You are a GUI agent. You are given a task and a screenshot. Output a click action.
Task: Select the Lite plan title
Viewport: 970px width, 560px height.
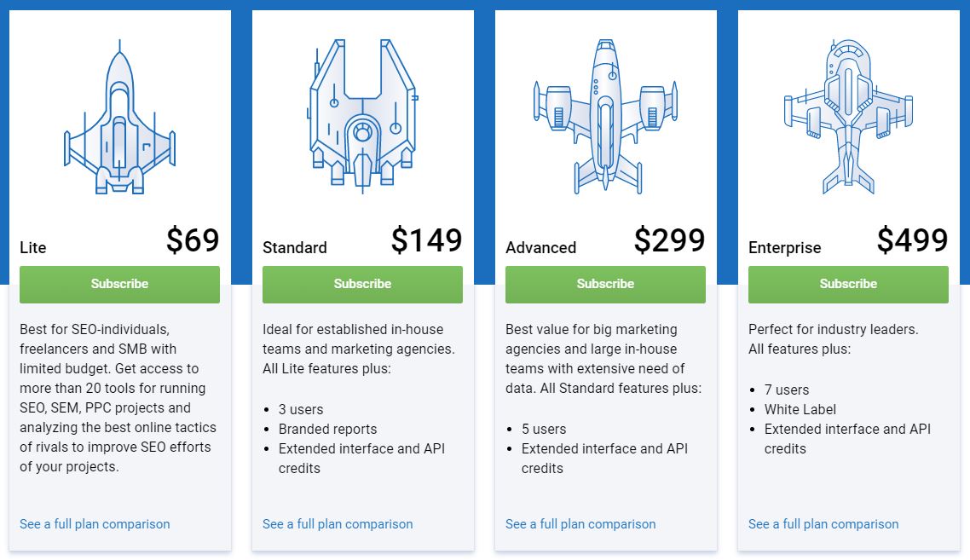click(x=32, y=247)
